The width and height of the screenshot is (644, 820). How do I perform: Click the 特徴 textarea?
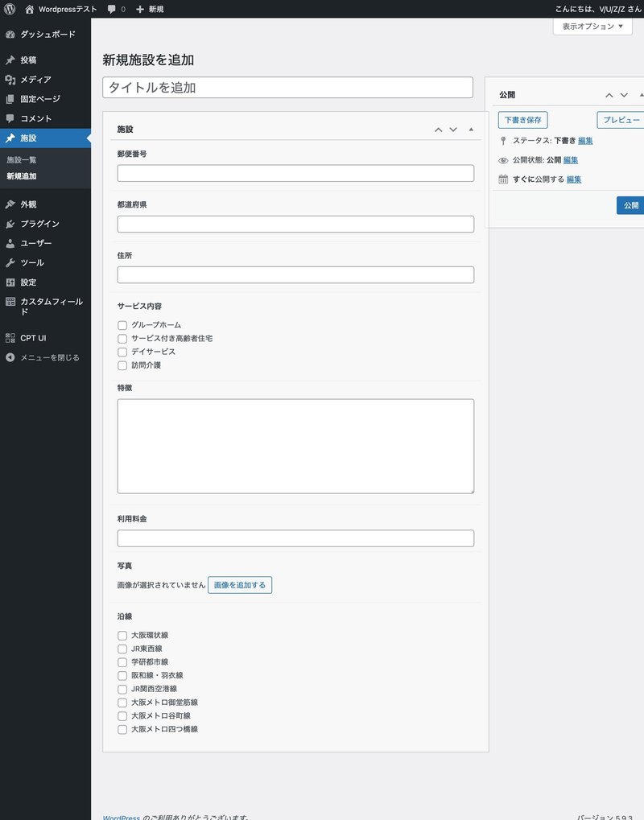coord(295,446)
